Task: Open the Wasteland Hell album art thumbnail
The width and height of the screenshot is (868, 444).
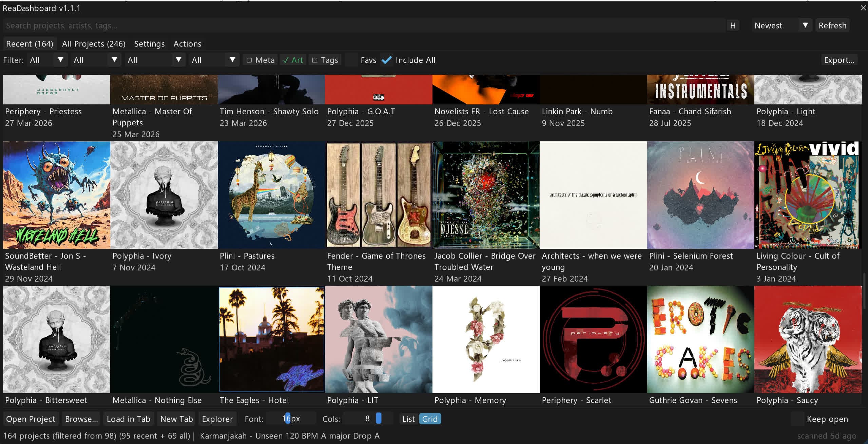Action: tap(57, 195)
